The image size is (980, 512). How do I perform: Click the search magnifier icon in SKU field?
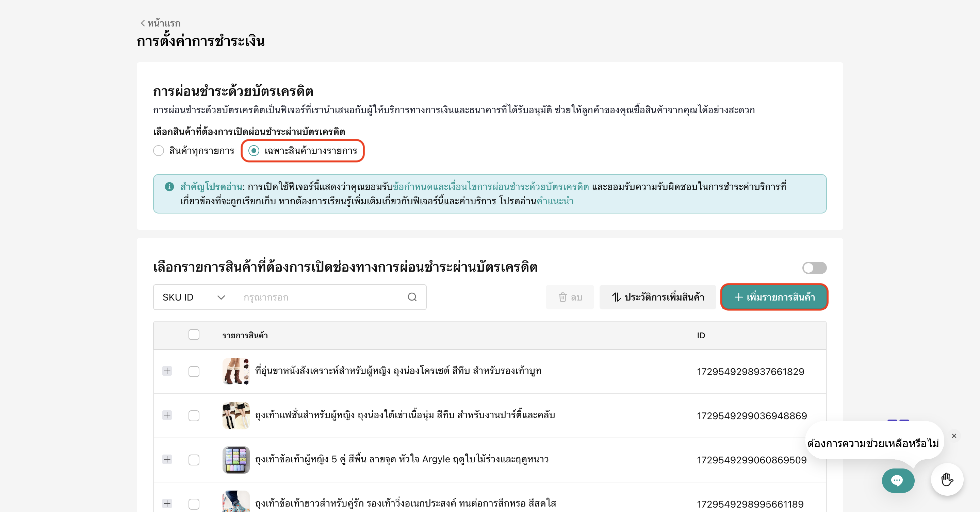click(x=412, y=297)
